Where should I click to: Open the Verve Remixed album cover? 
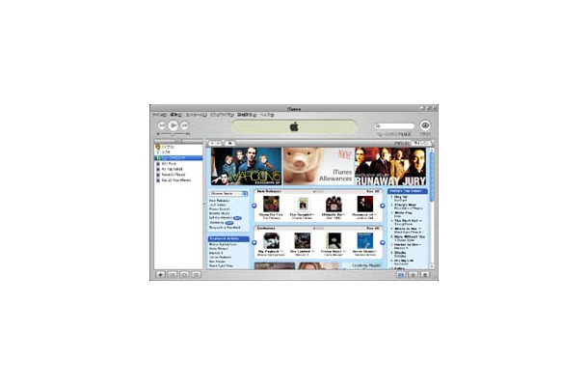click(x=365, y=241)
